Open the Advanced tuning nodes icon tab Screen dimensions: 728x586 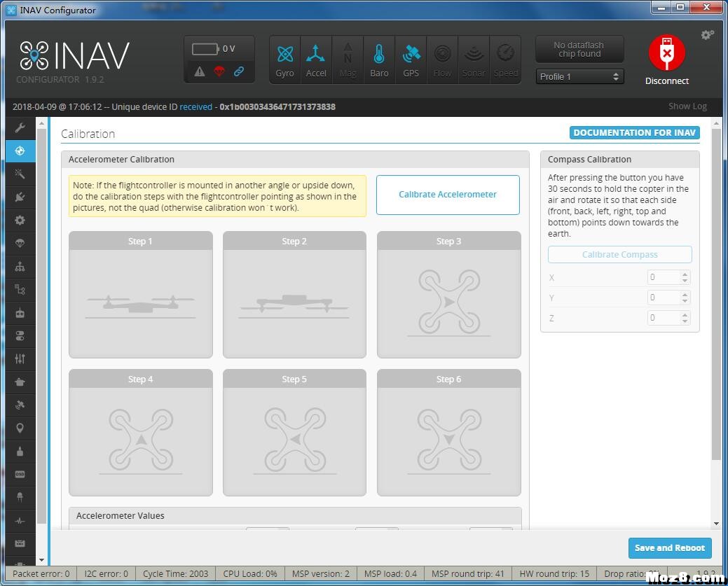(20, 290)
